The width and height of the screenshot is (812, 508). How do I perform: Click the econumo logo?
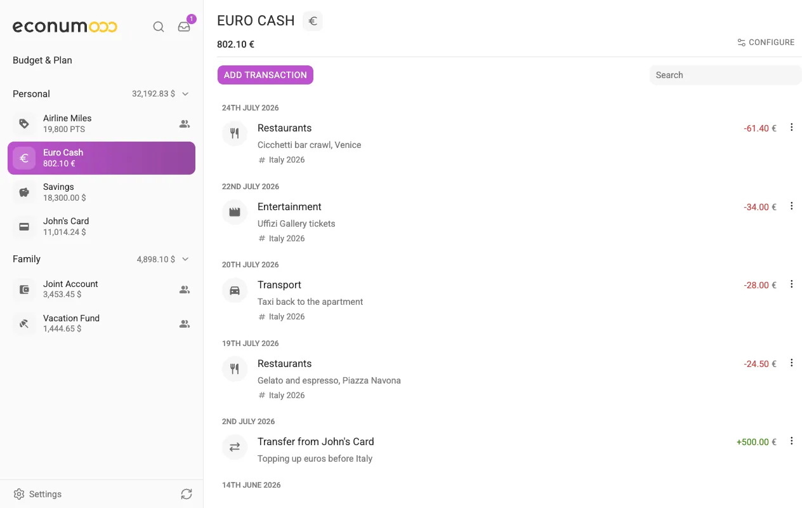point(65,27)
